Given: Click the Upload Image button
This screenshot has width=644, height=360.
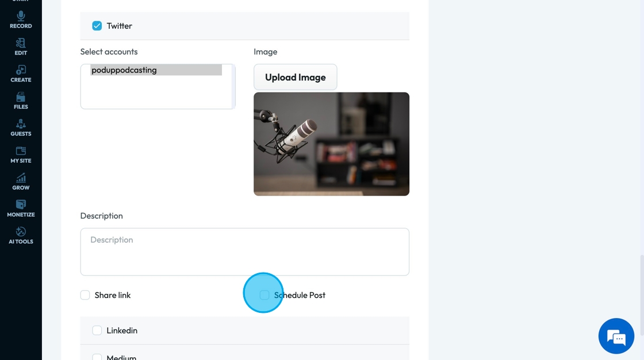Looking at the screenshot, I should (296, 77).
